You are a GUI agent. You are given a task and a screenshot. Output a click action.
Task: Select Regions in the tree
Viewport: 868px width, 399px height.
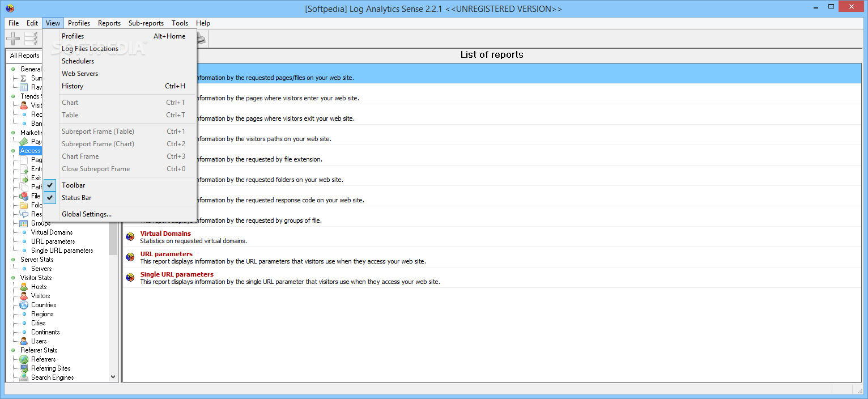[42, 314]
